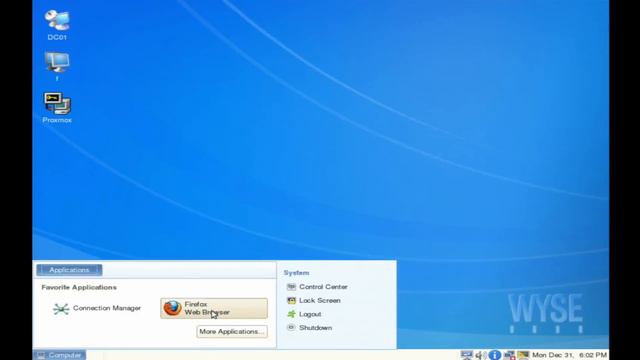Select the Applications tab in menu
This screenshot has width=640, height=360.
tap(69, 270)
